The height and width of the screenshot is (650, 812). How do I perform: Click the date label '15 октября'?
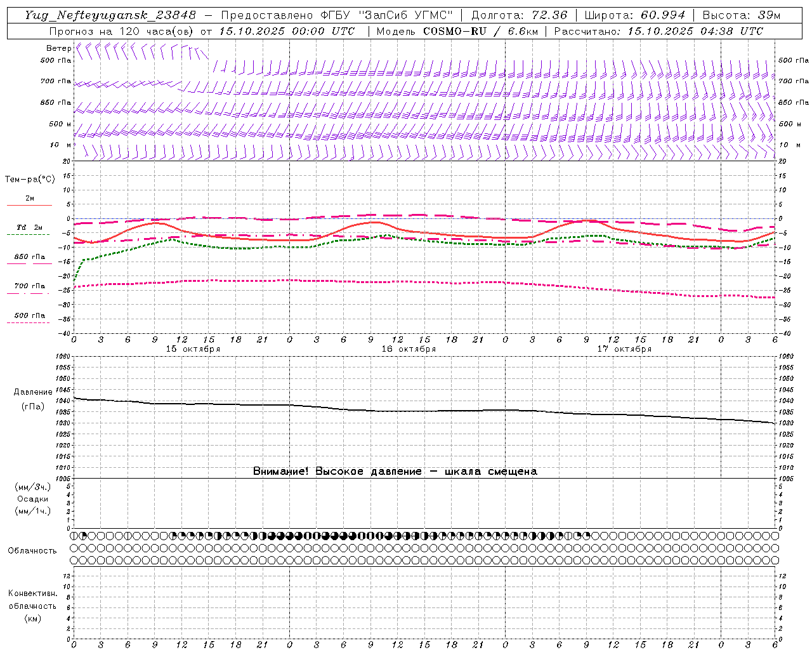[x=193, y=349]
